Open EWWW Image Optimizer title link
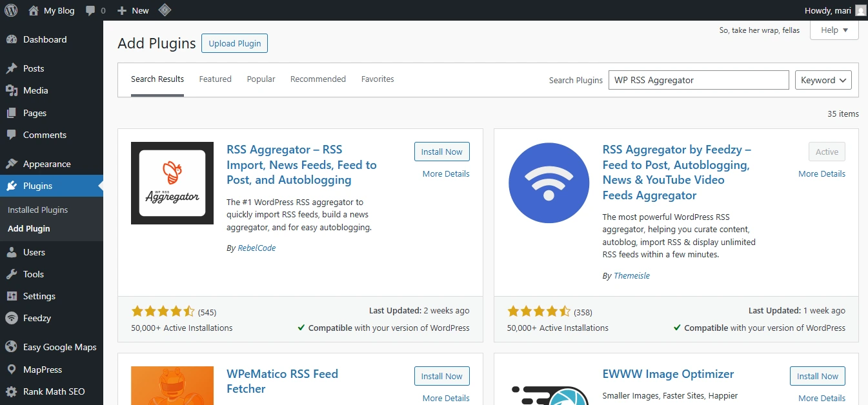Viewport: 868px width, 405px height. (x=668, y=374)
